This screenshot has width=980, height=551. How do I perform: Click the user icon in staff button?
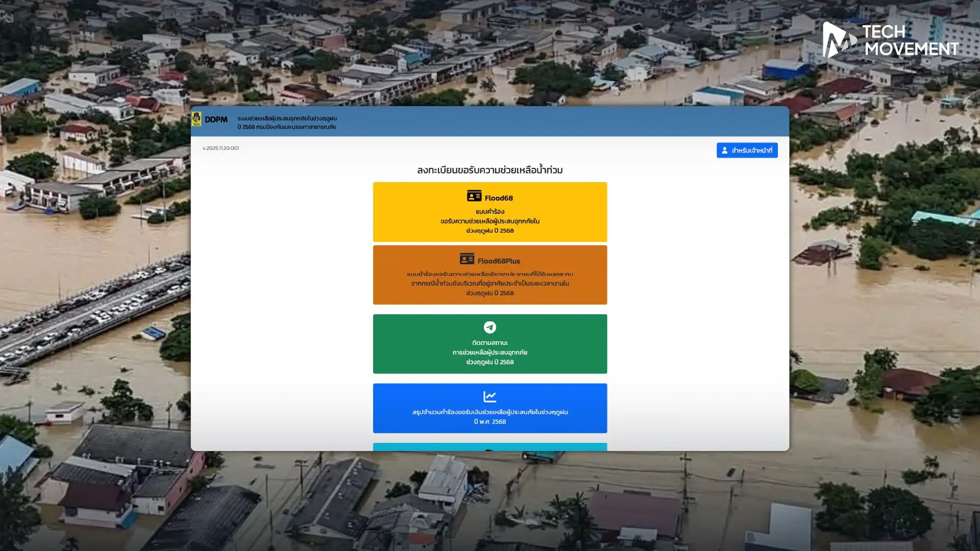pyautogui.click(x=724, y=150)
